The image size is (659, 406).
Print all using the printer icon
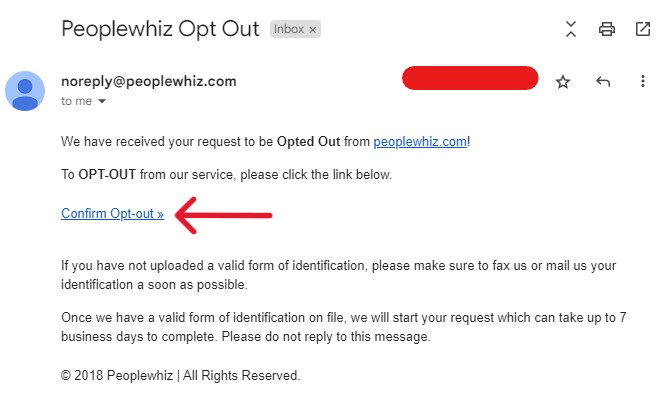click(x=606, y=29)
